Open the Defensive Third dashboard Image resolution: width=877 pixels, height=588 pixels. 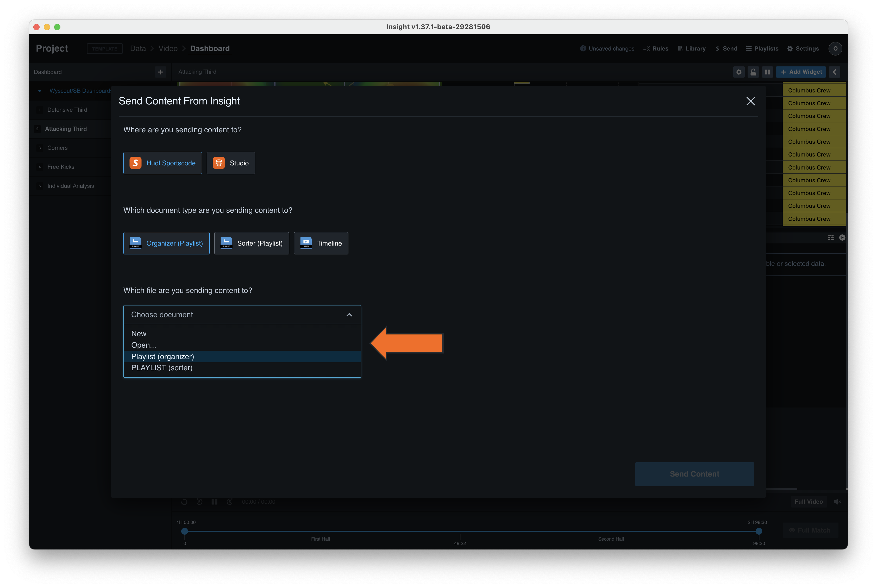click(67, 110)
